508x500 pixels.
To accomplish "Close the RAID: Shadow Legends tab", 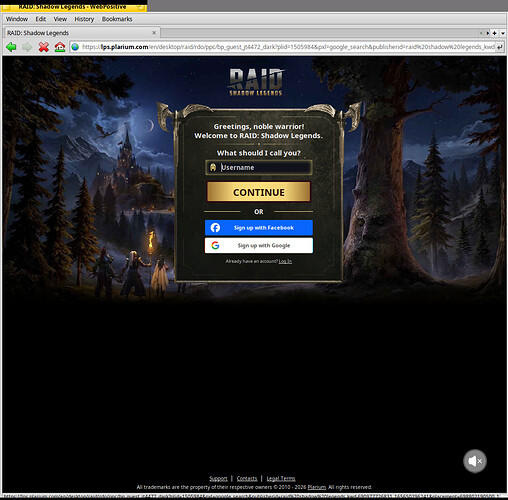I will coord(154,33).
